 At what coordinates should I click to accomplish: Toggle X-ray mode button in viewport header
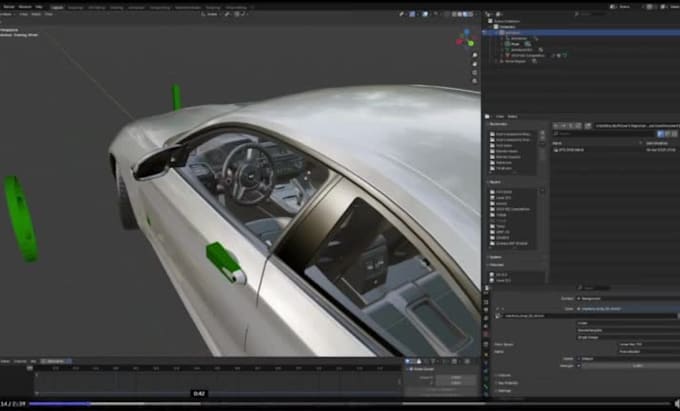[x=448, y=14]
